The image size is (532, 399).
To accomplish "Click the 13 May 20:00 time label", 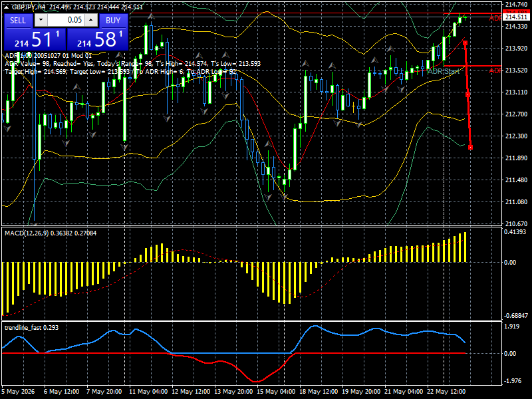I will 233,391.
